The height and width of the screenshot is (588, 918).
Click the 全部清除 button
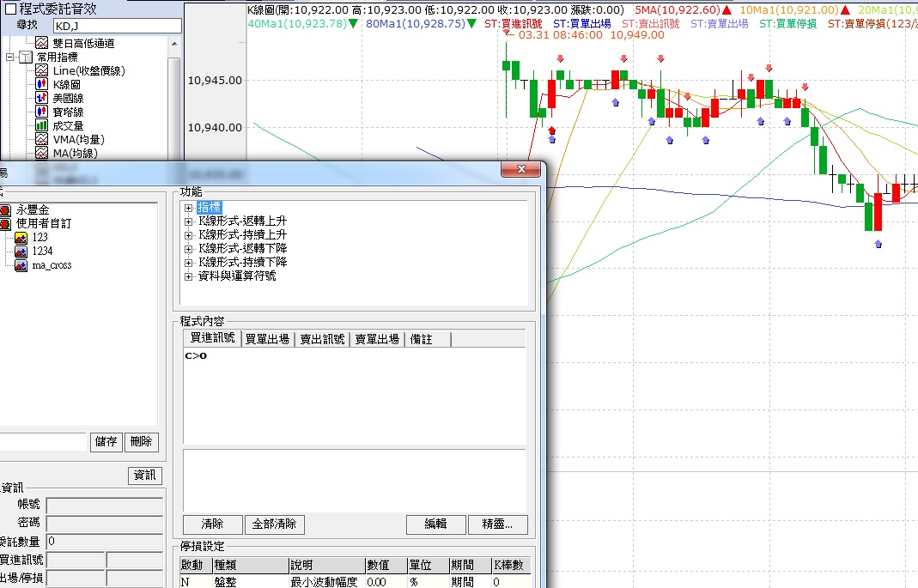274,524
